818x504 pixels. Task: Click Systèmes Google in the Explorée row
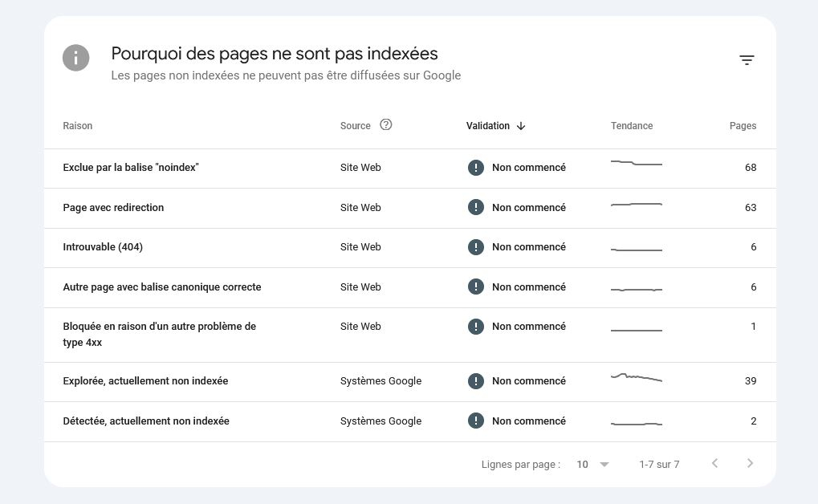381,381
